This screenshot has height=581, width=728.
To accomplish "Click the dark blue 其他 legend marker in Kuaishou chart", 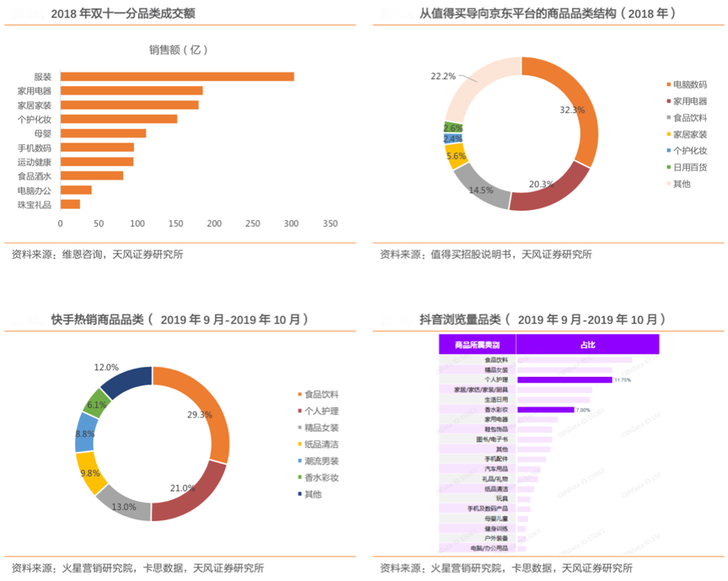I will [x=298, y=494].
